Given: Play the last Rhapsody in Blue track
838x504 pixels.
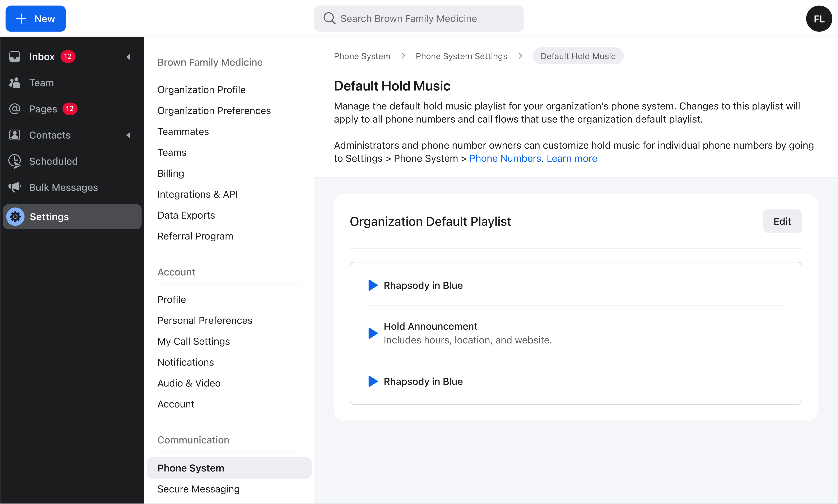Looking at the screenshot, I should [373, 381].
